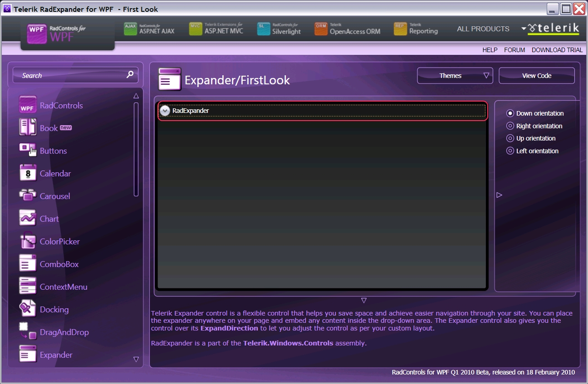This screenshot has height=384, width=588.
Task: Collapse the options panel with right arrow
Action: click(500, 195)
